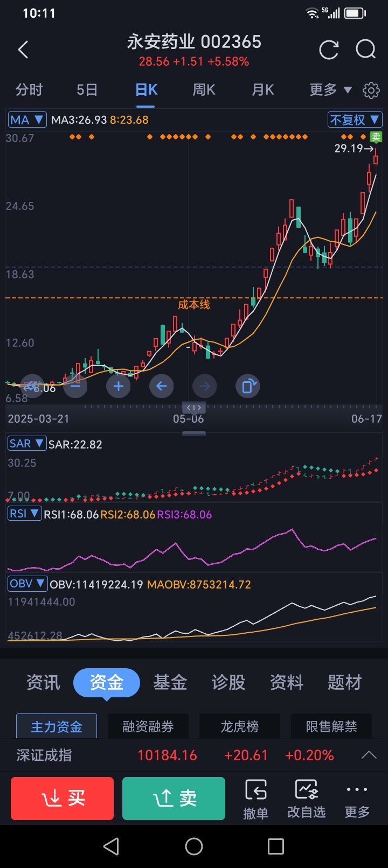
Task: Tap the 深证成指 index name
Action: tap(44, 755)
